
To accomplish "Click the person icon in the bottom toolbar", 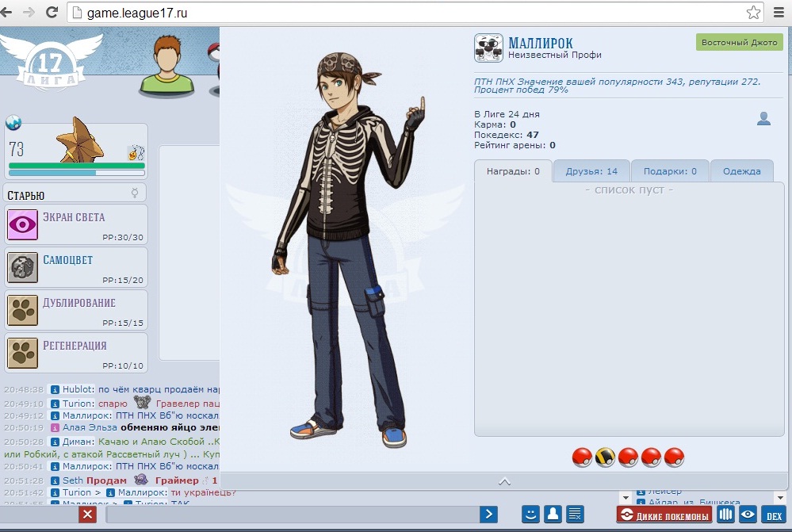I will [553, 515].
